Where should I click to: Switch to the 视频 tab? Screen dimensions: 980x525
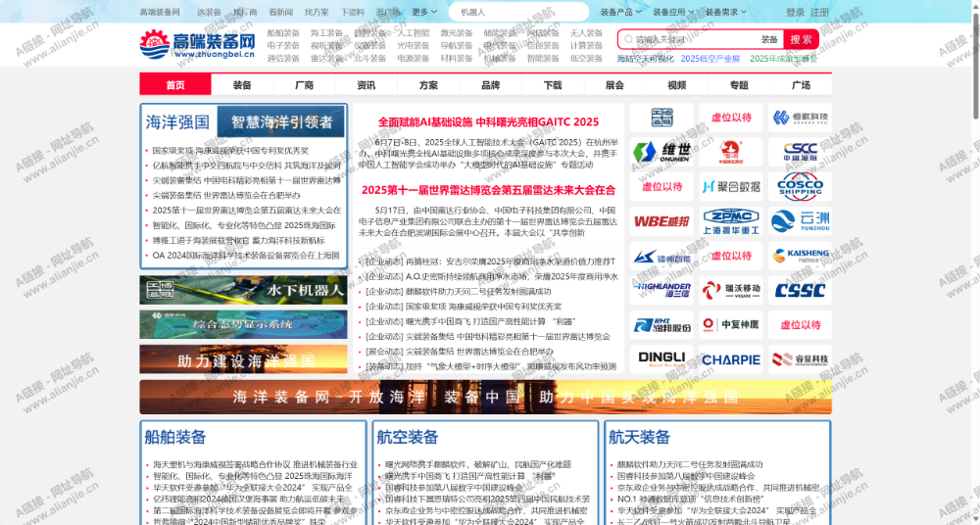[677, 85]
